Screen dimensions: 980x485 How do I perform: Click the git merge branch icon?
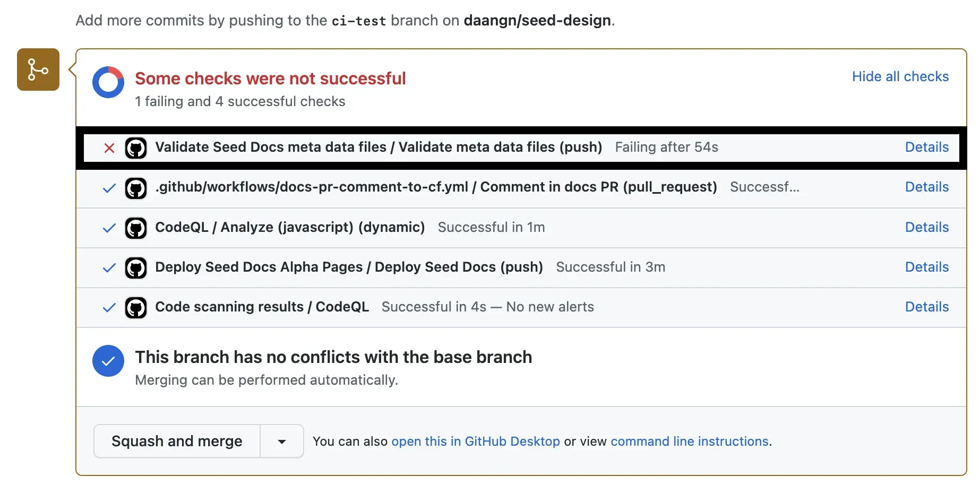(x=38, y=70)
